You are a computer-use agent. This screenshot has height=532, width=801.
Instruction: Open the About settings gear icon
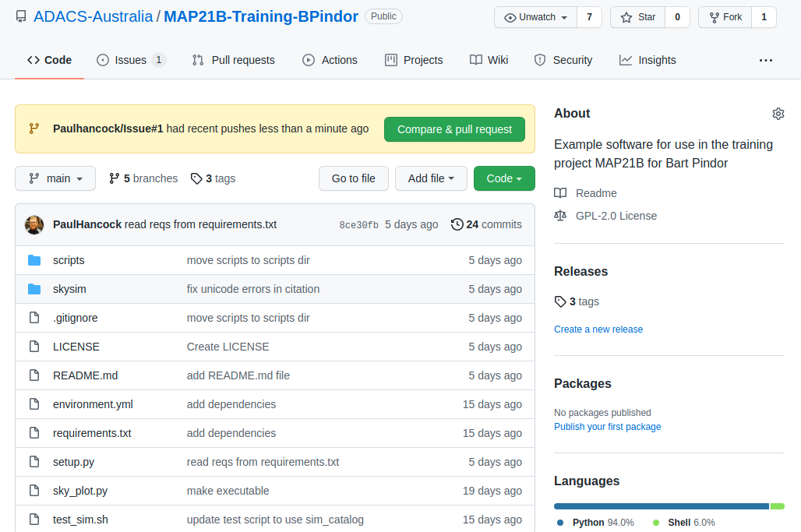pyautogui.click(x=778, y=114)
